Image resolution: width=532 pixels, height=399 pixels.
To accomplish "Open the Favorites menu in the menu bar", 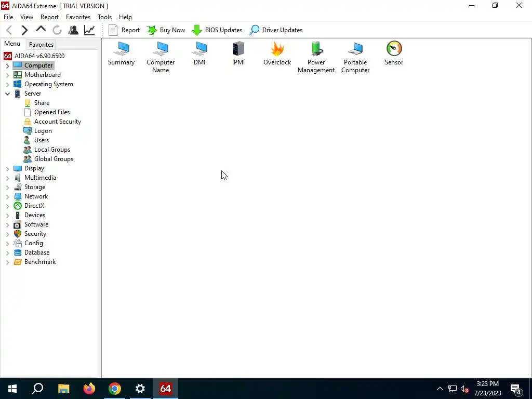I will (x=78, y=17).
